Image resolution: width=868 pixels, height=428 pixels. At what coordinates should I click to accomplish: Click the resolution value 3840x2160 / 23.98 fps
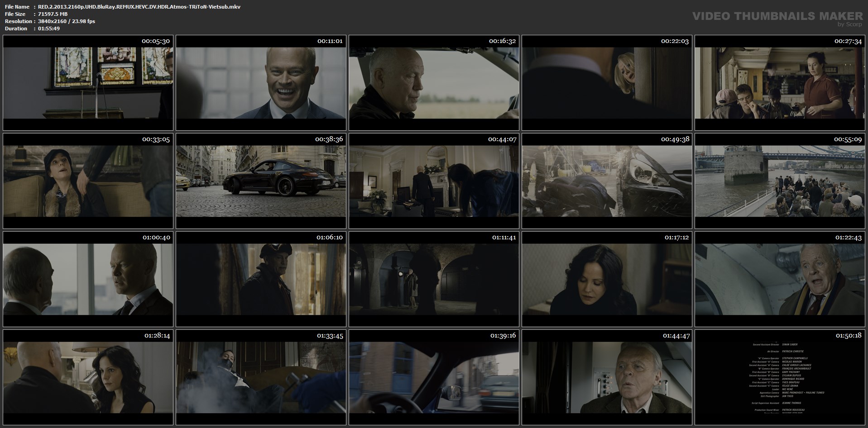67,21
